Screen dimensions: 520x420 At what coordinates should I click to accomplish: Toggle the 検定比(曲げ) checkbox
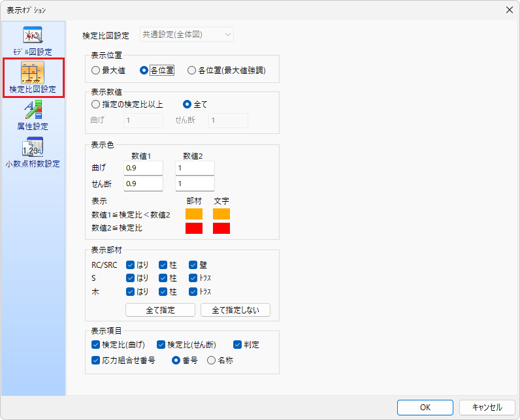[96, 344]
